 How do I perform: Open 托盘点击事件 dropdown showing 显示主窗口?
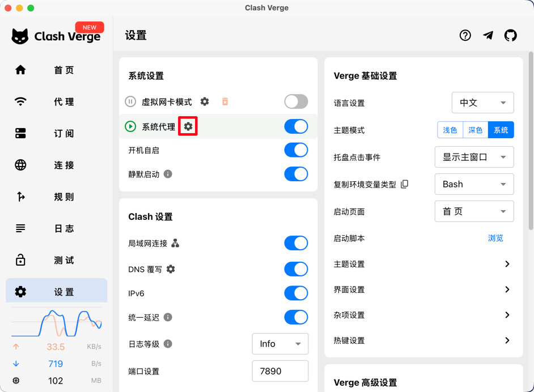tap(474, 157)
